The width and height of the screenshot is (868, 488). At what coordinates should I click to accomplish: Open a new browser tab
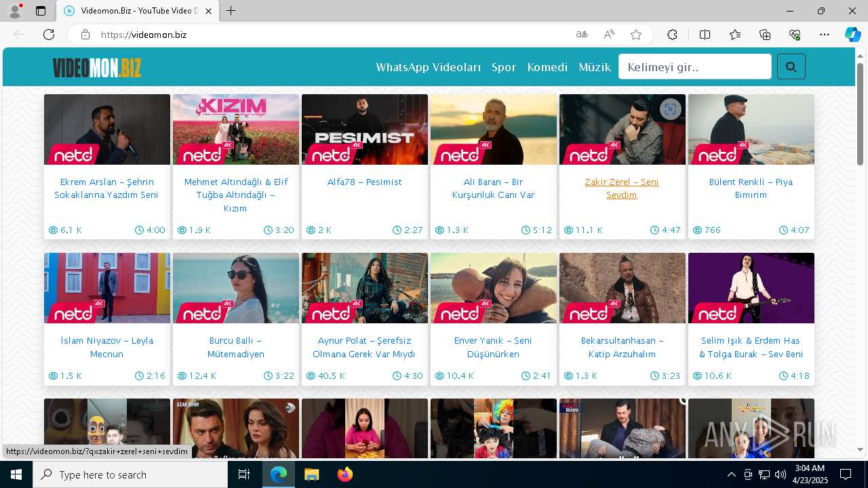click(231, 11)
